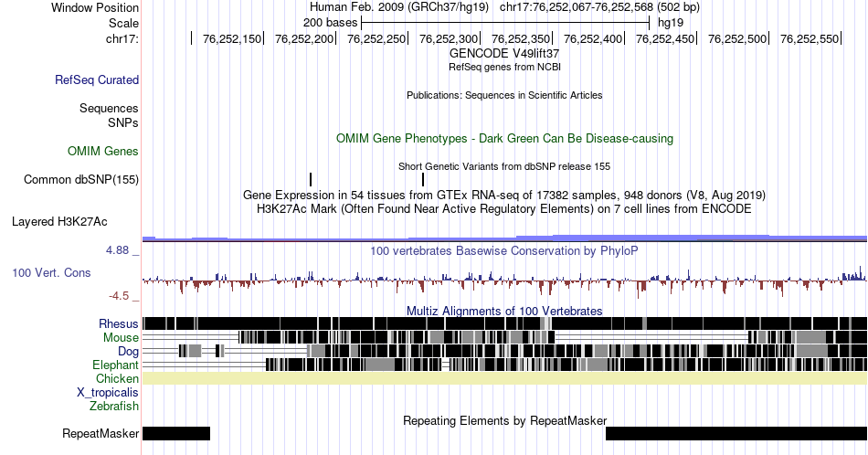Click the 76,252,400 ruler position

point(593,38)
